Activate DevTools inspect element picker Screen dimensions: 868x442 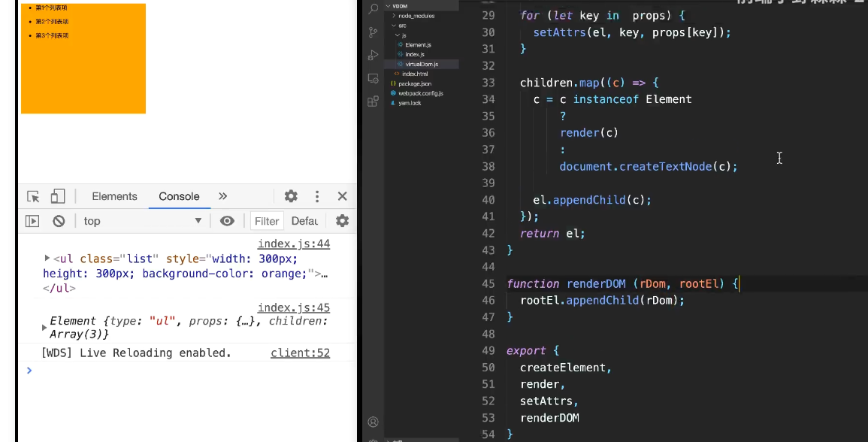[x=33, y=197]
